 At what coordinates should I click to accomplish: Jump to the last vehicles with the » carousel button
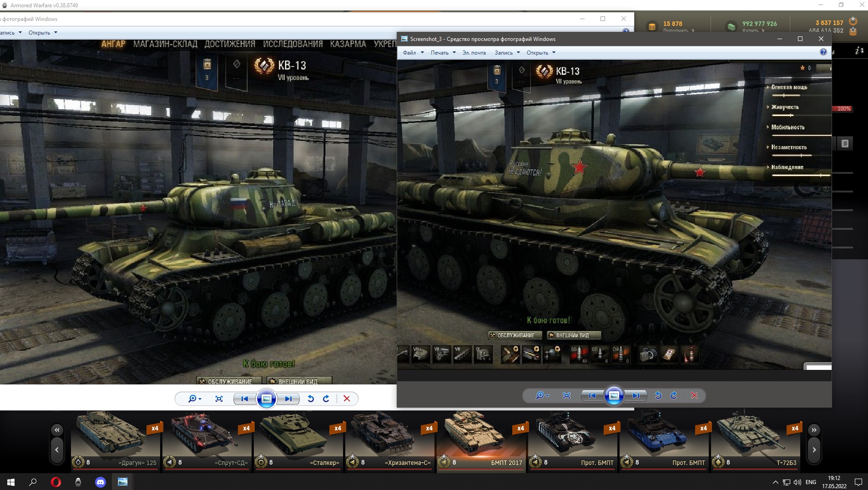814,429
